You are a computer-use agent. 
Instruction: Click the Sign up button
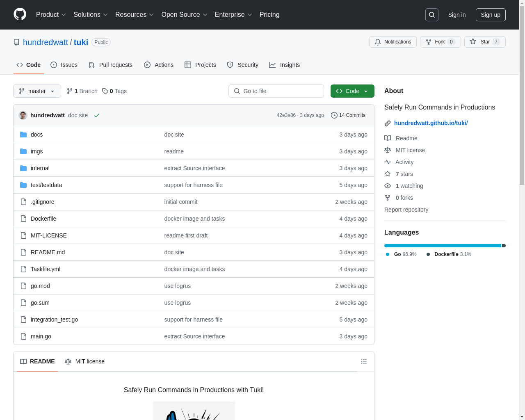491,15
